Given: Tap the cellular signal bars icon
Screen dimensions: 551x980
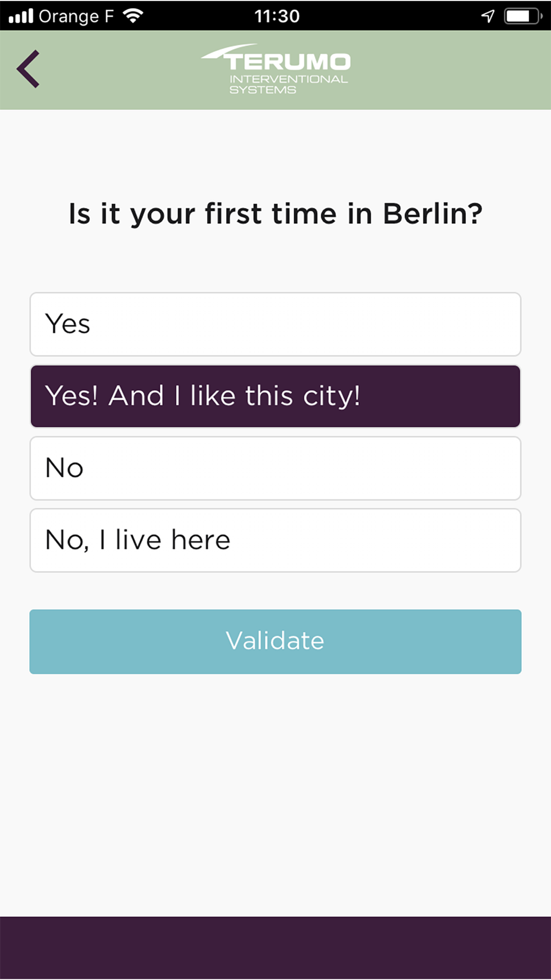Looking at the screenshot, I should point(21,15).
